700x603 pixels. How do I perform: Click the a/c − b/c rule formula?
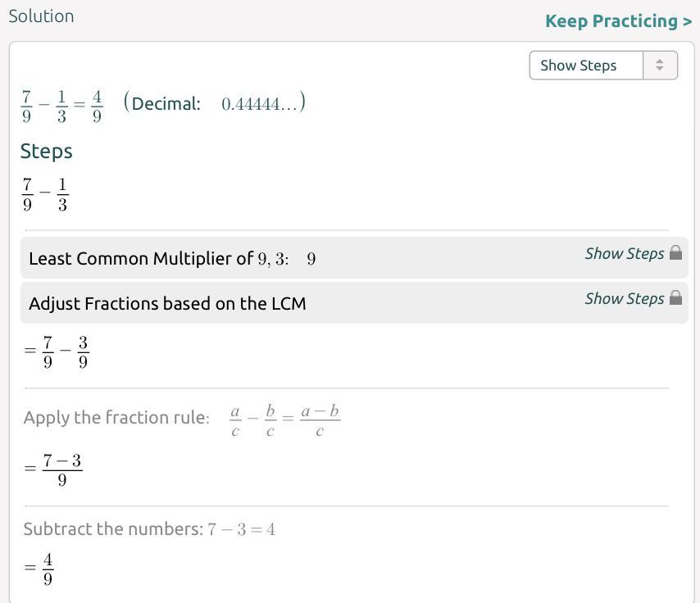pos(284,420)
